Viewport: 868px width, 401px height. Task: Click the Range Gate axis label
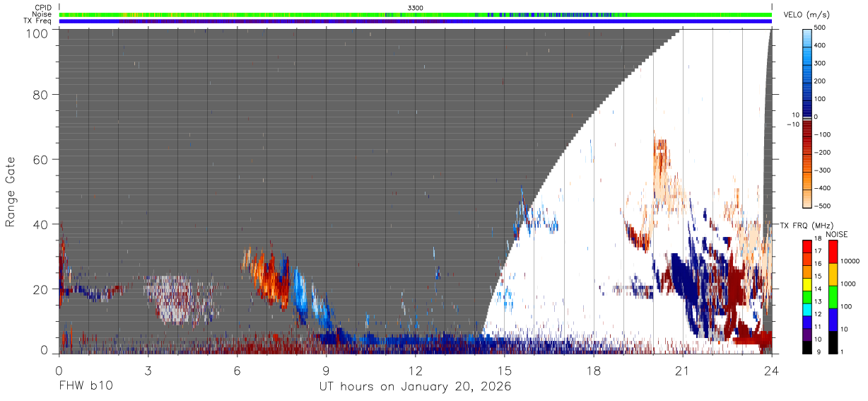tap(11, 192)
